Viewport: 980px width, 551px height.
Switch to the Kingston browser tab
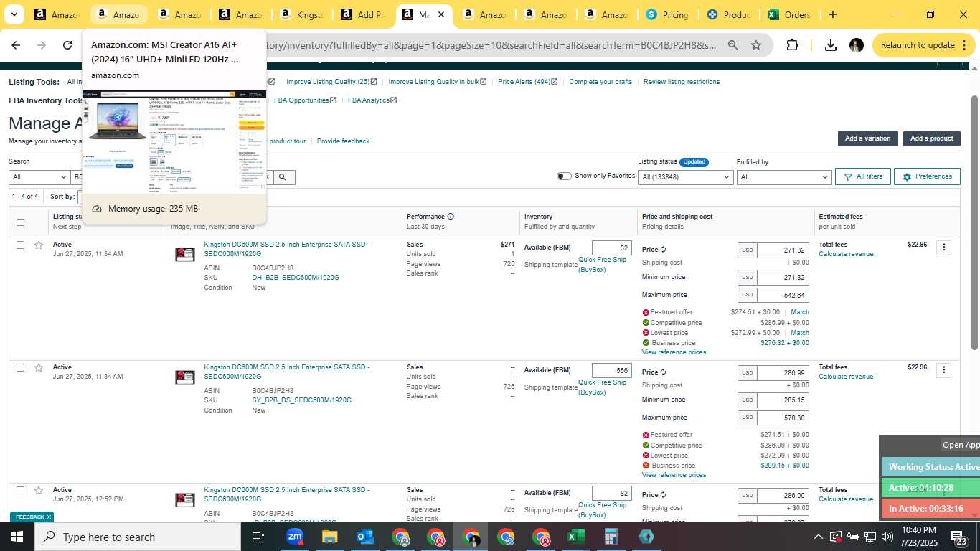tap(301, 14)
